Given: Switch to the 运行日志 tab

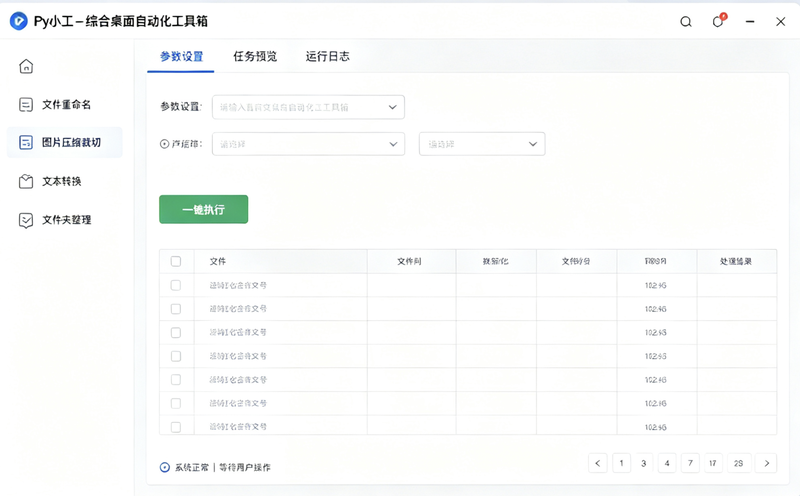Looking at the screenshot, I should pos(328,56).
